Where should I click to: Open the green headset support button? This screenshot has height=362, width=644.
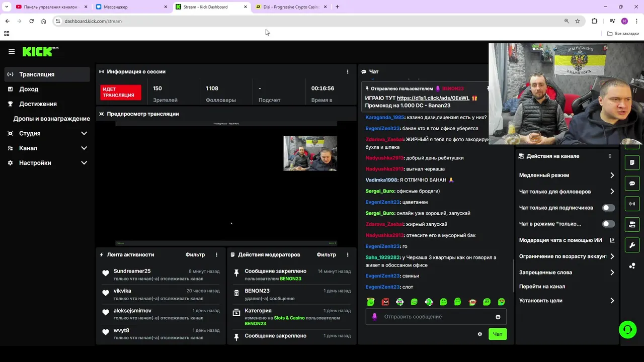[x=627, y=330]
